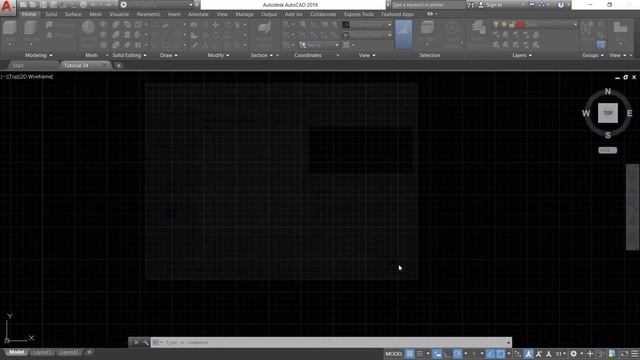The image size is (640, 360).
Task: Switch to the Layout1 tab
Action: pyautogui.click(x=42, y=352)
